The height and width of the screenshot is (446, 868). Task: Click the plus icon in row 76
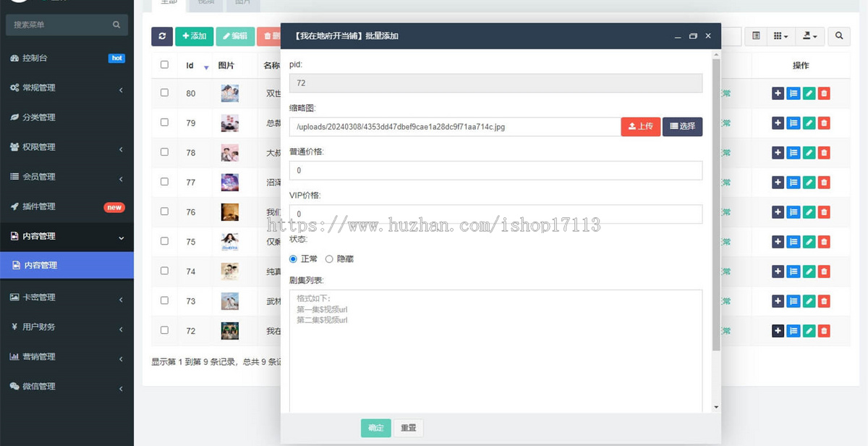point(778,212)
